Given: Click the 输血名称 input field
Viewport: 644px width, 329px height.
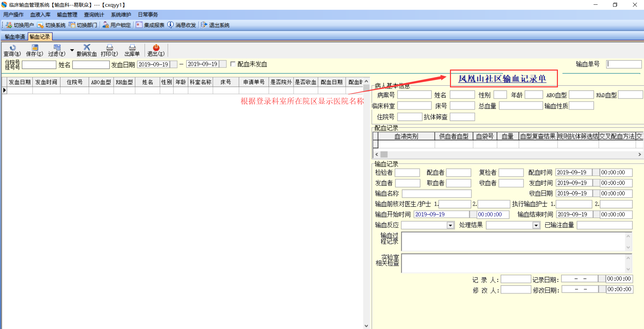Looking at the screenshot, I should point(437,194).
